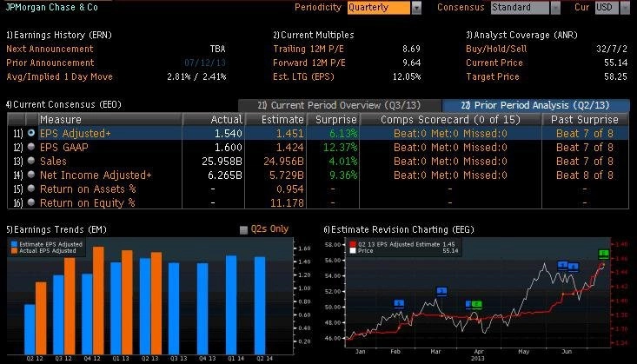Open the Earnings History (ERN) section
Viewport: 637px width, 364px height.
pyautogui.click(x=59, y=35)
